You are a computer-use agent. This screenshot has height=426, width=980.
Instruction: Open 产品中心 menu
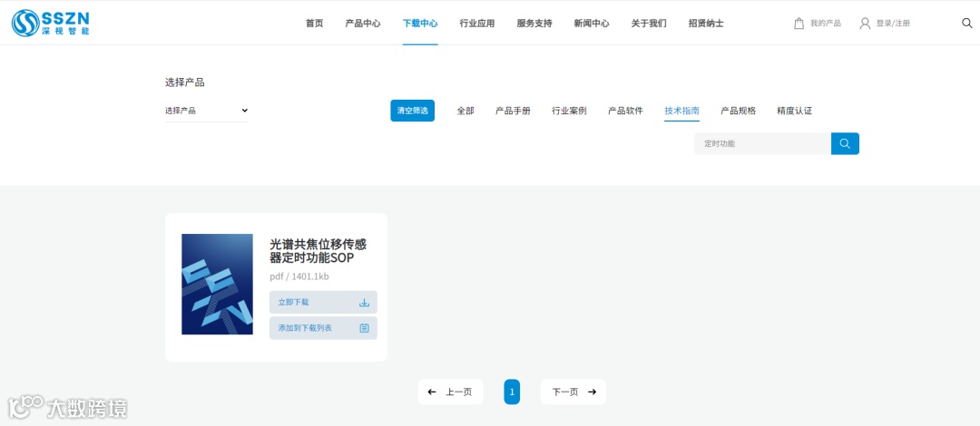click(362, 23)
